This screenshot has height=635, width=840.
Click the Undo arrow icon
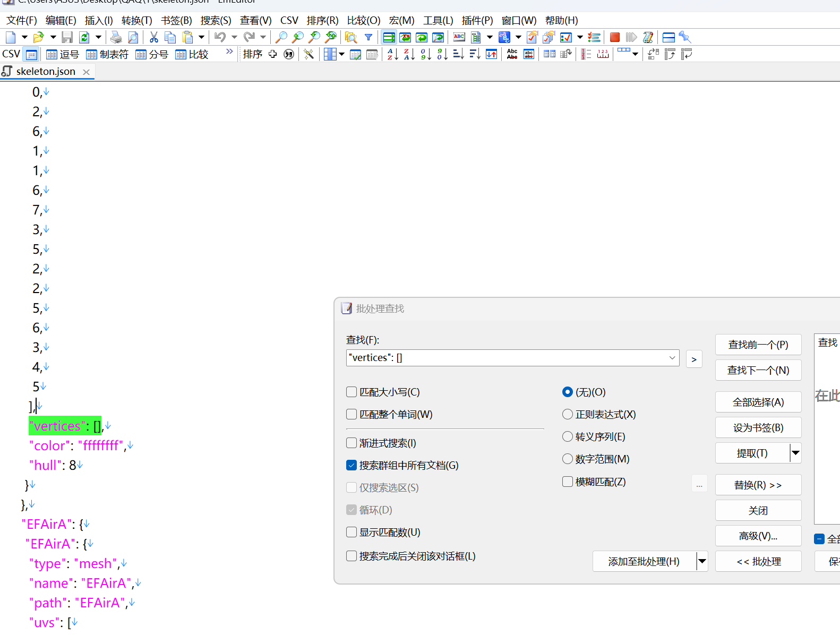(x=220, y=37)
